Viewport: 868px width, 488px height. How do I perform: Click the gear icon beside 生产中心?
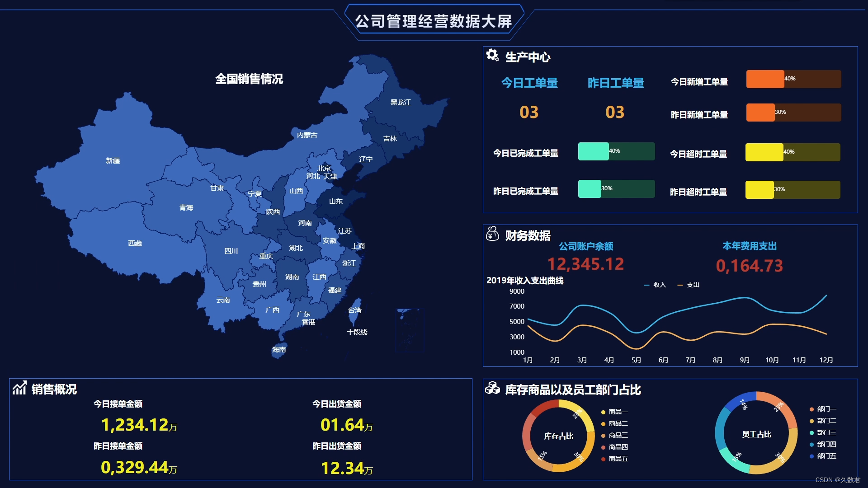492,56
